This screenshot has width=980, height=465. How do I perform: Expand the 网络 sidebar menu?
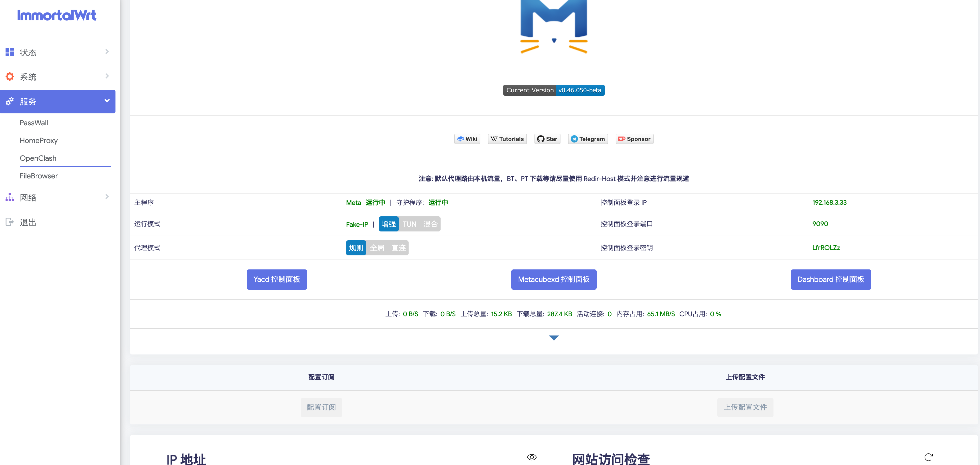point(57,197)
